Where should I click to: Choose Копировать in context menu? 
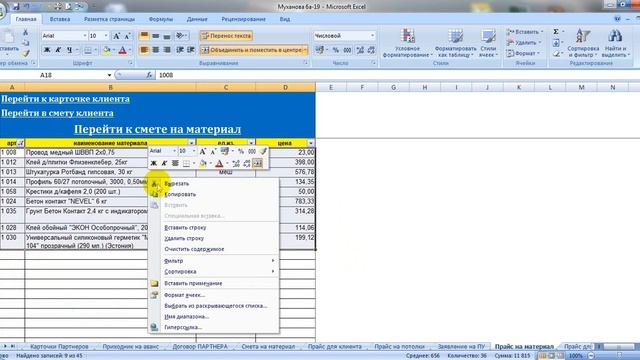point(180,194)
